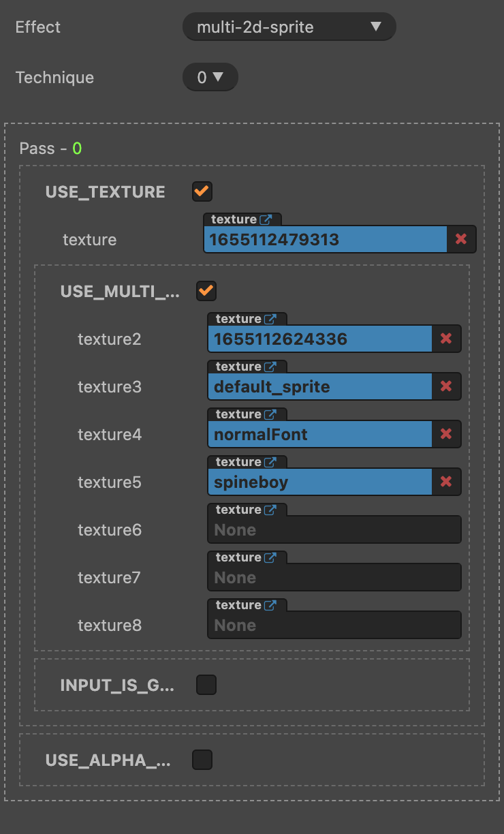Click the texture property label

click(90, 240)
